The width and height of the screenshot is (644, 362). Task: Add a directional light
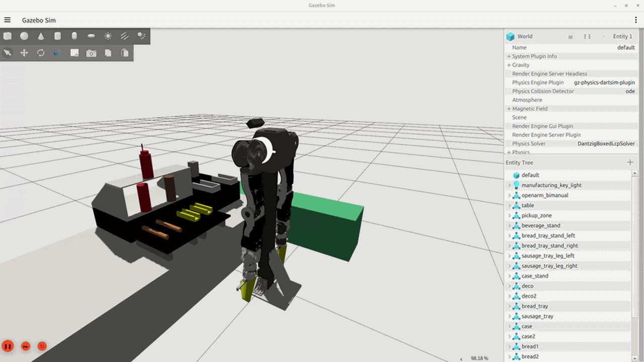click(125, 36)
